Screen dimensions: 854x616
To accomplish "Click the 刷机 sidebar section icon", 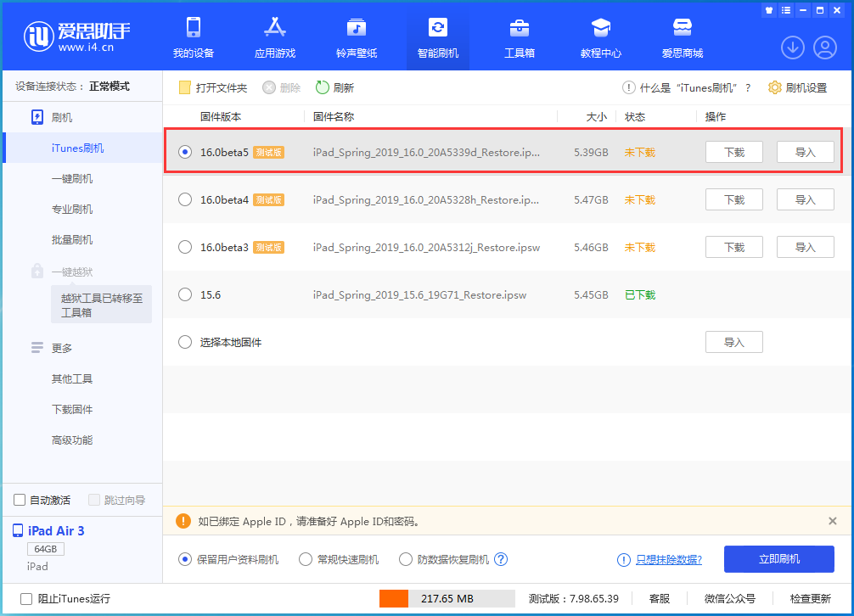I will (37, 118).
